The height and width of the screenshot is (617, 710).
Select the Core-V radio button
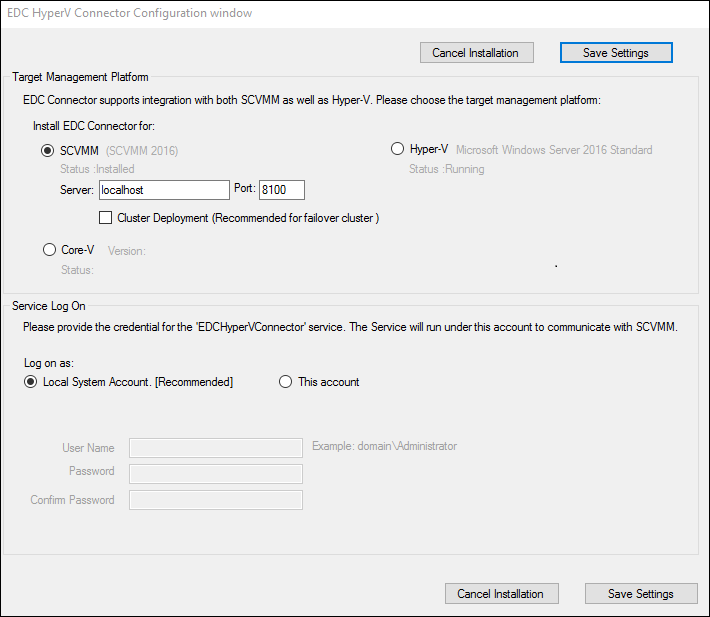tap(49, 249)
